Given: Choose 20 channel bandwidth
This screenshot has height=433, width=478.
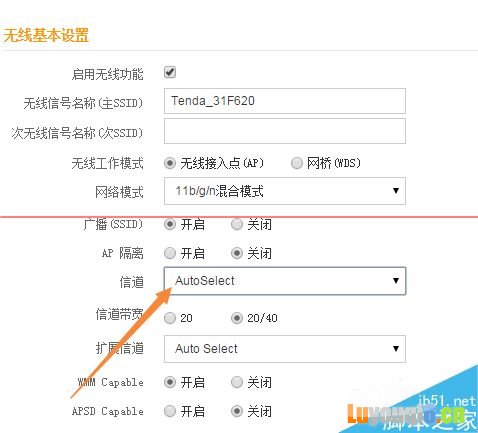Looking at the screenshot, I should point(170,318).
